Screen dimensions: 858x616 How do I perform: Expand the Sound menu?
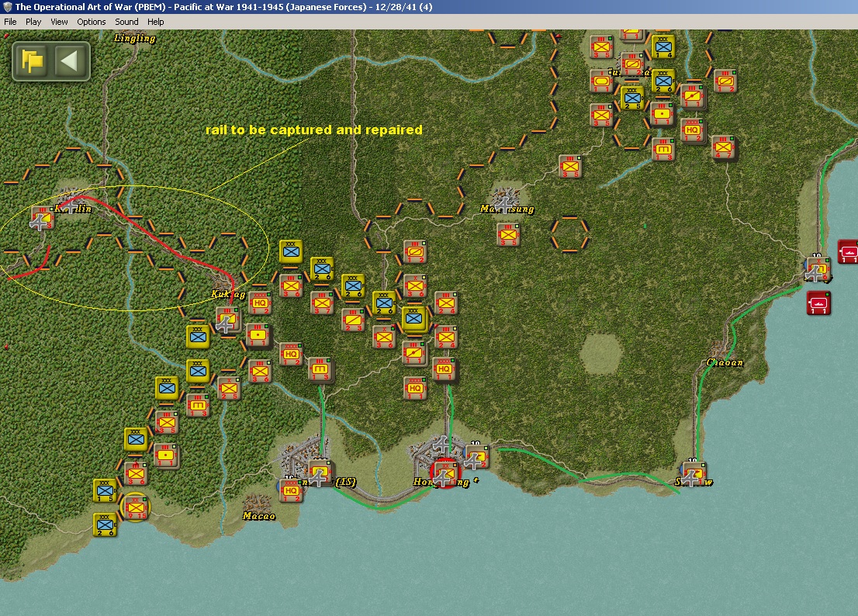pyautogui.click(x=126, y=22)
